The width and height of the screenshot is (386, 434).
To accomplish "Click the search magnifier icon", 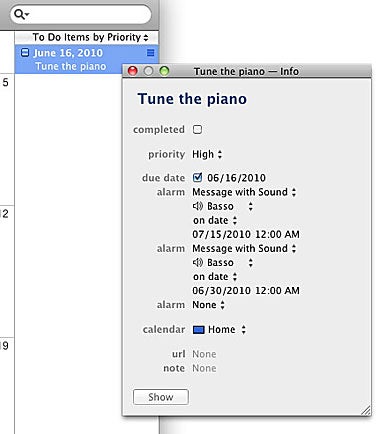I will tap(21, 14).
